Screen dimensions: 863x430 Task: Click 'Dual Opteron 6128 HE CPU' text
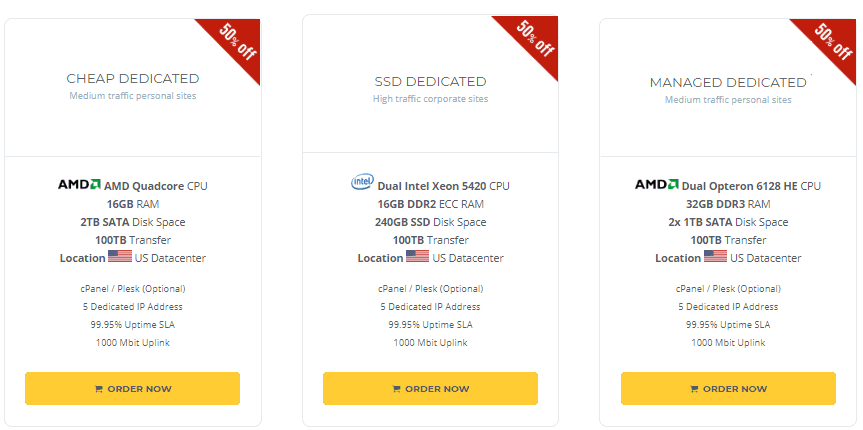click(x=751, y=186)
